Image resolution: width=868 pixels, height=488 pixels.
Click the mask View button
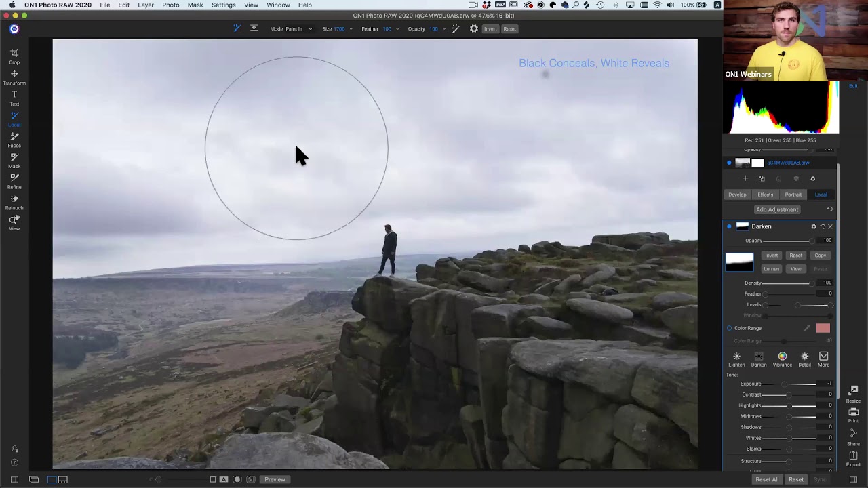795,269
